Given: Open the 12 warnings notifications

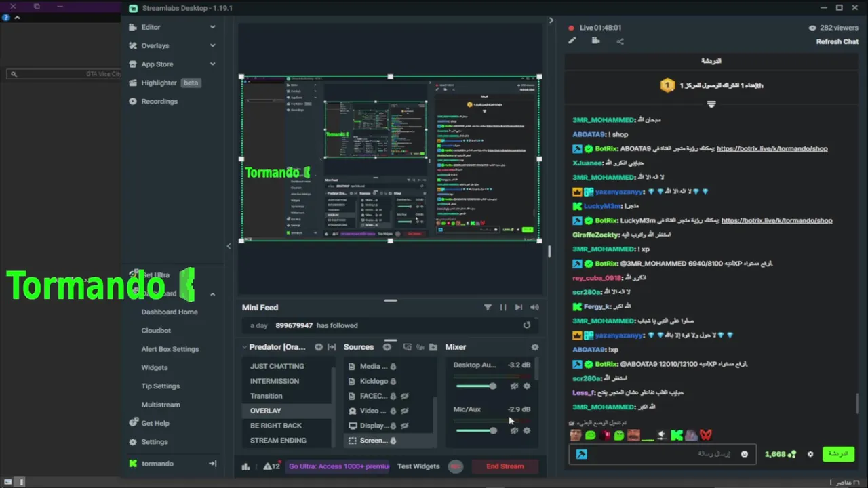Looking at the screenshot, I should tap(272, 466).
